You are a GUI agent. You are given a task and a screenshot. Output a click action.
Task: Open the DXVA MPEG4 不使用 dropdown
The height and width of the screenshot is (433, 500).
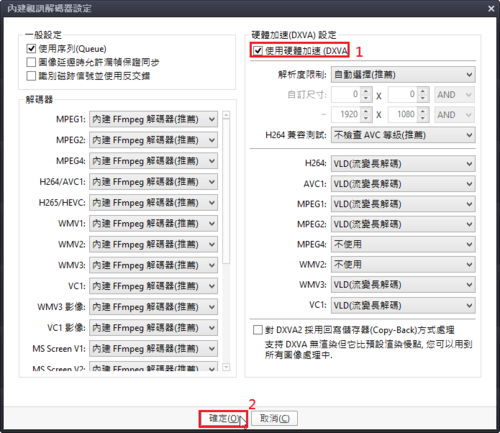coord(403,244)
